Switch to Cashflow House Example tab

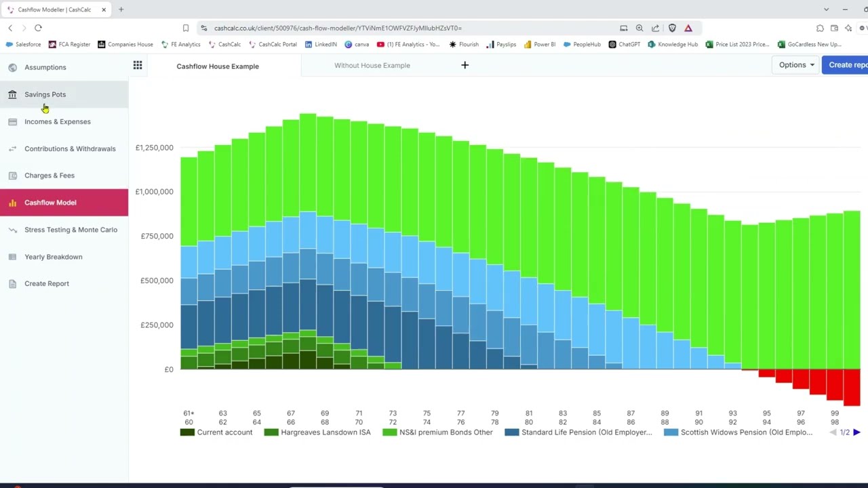tap(218, 66)
